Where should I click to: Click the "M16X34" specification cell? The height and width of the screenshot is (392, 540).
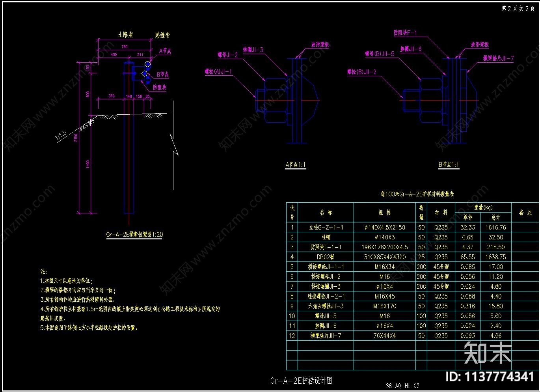[x=384, y=267]
